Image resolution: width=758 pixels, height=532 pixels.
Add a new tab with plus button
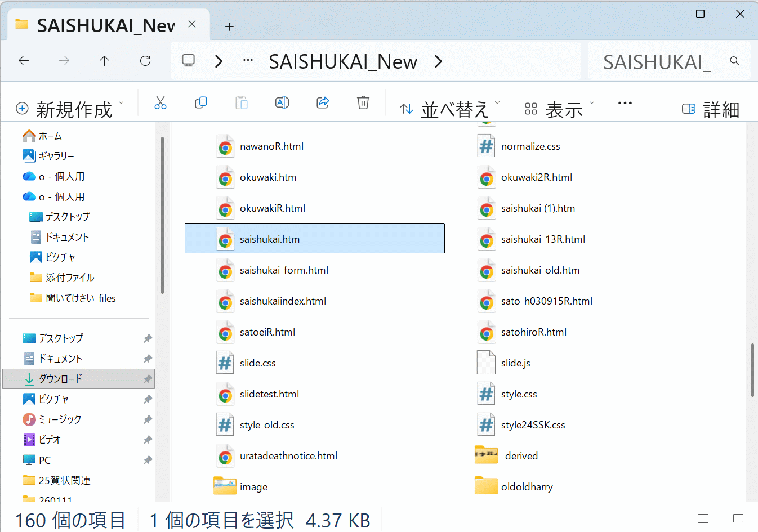click(229, 26)
